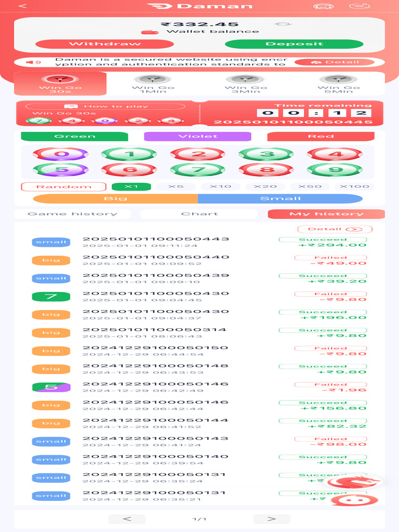The height and width of the screenshot is (532, 399).
Task: Open customer support headset icon
Action: pyautogui.click(x=323, y=6)
